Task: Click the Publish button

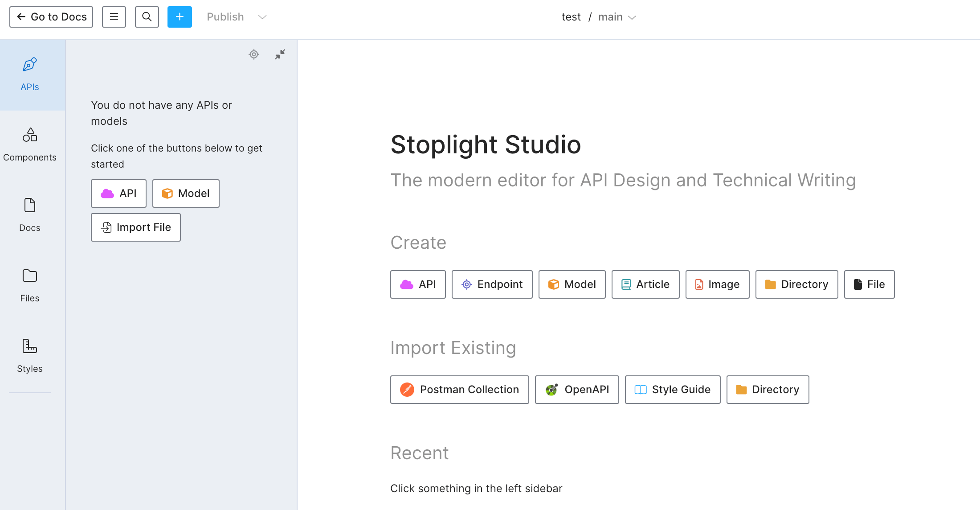Action: (x=225, y=17)
